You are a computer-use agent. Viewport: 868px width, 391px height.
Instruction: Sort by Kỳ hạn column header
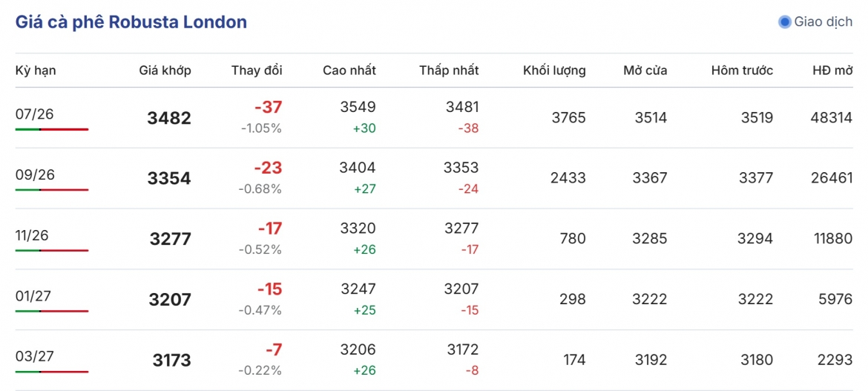point(36,70)
